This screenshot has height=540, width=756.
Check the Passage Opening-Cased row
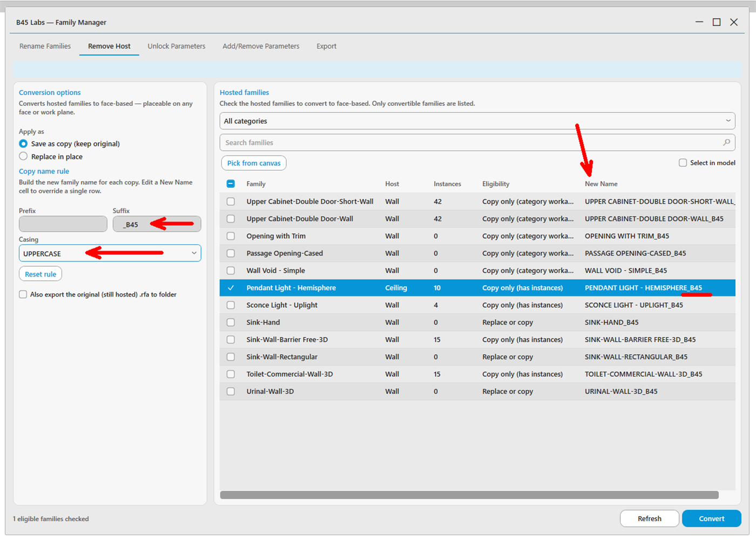[231, 253]
